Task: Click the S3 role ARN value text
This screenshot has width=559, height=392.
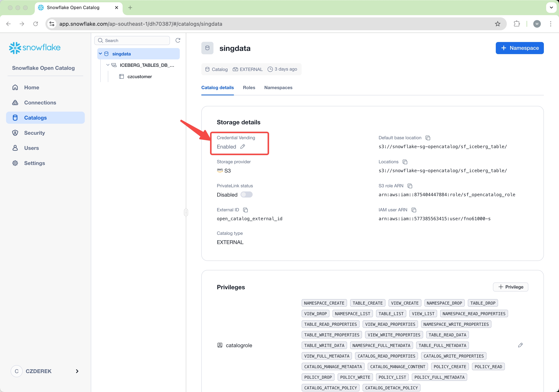Action: (x=447, y=194)
